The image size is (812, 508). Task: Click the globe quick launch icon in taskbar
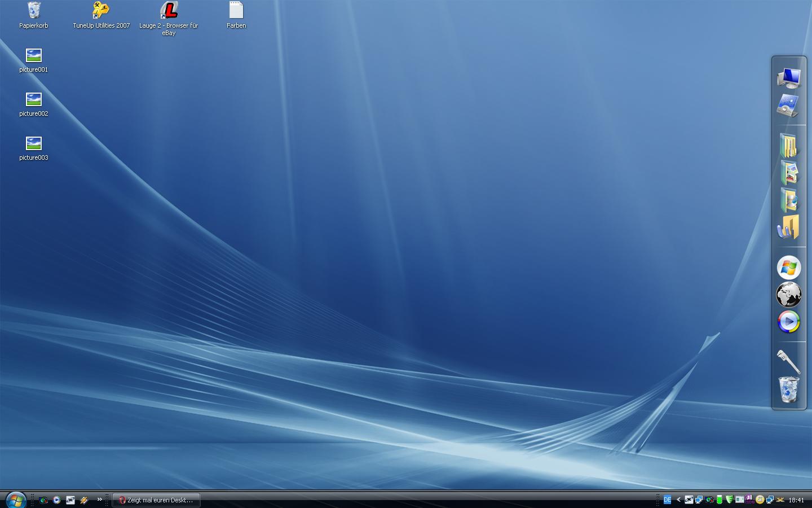[43, 500]
